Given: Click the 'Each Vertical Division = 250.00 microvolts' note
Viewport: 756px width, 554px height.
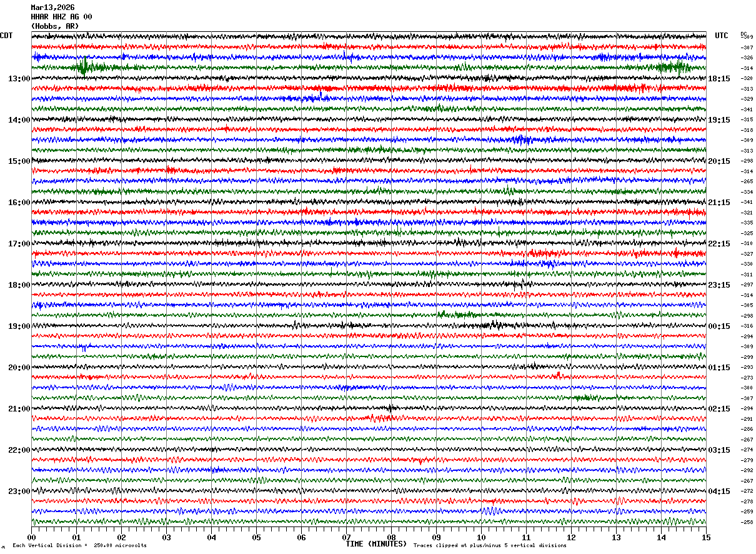Looking at the screenshot, I should [x=79, y=546].
